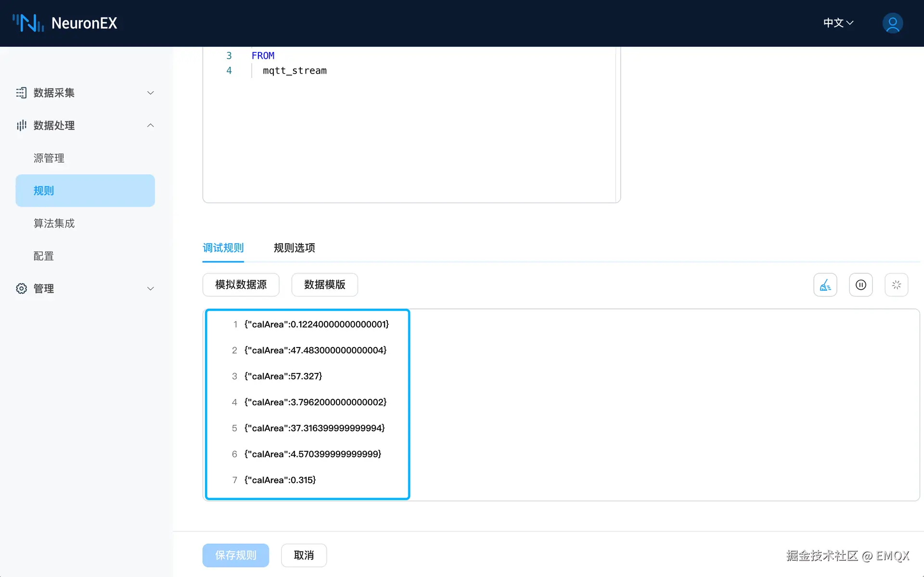Select output row calArea 3.7962000000000002
Image resolution: width=924 pixels, height=577 pixels.
[316, 402]
